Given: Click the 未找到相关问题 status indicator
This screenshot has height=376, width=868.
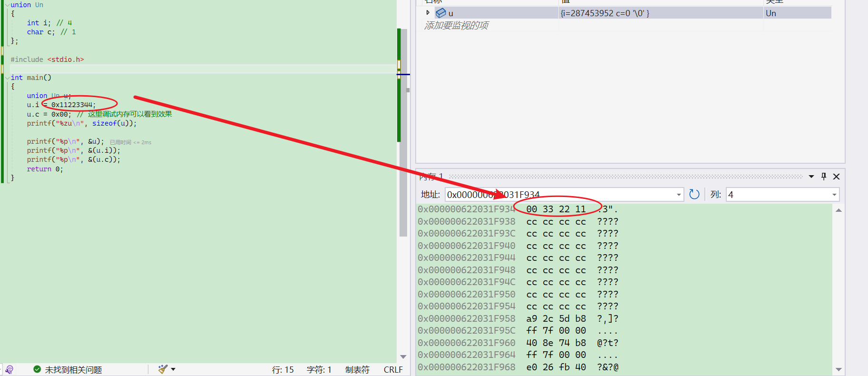Looking at the screenshot, I should [68, 369].
